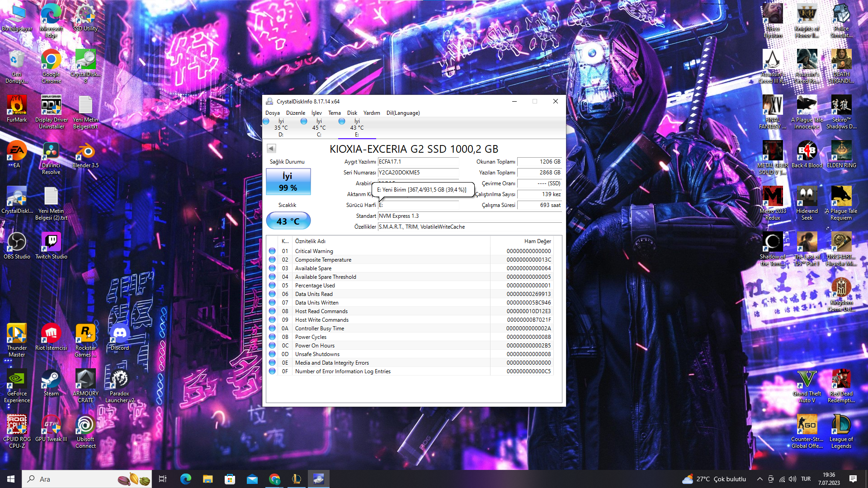
Task: Click the 43 °C temperature button
Action: 288,221
